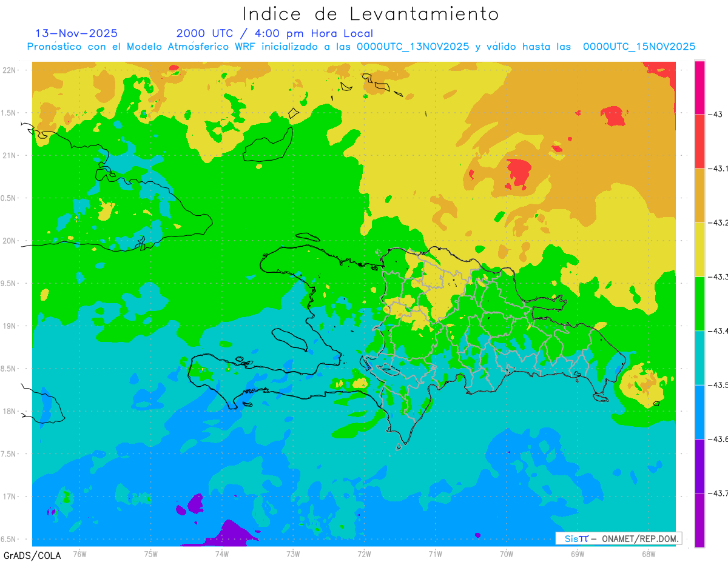Click the '76W' longitude label

pos(79,554)
